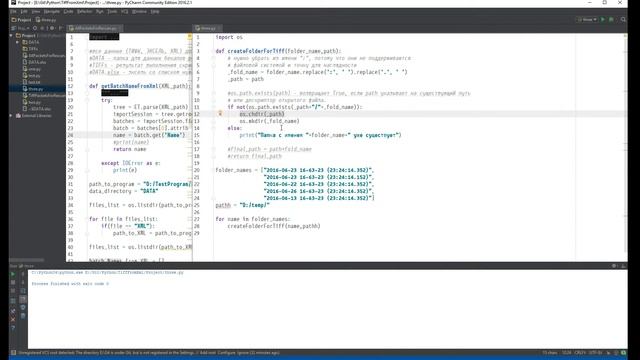Collapse the Project root node
This screenshot has width=640, height=360.
11,36
